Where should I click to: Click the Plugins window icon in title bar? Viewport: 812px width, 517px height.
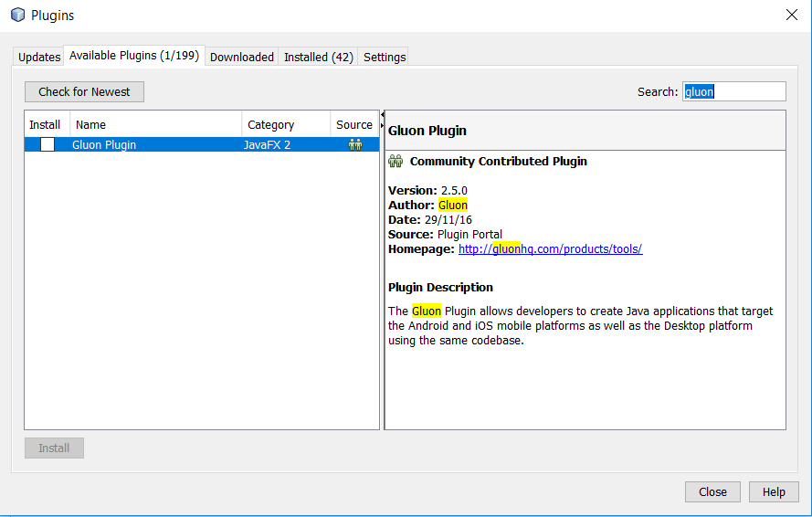(x=17, y=16)
